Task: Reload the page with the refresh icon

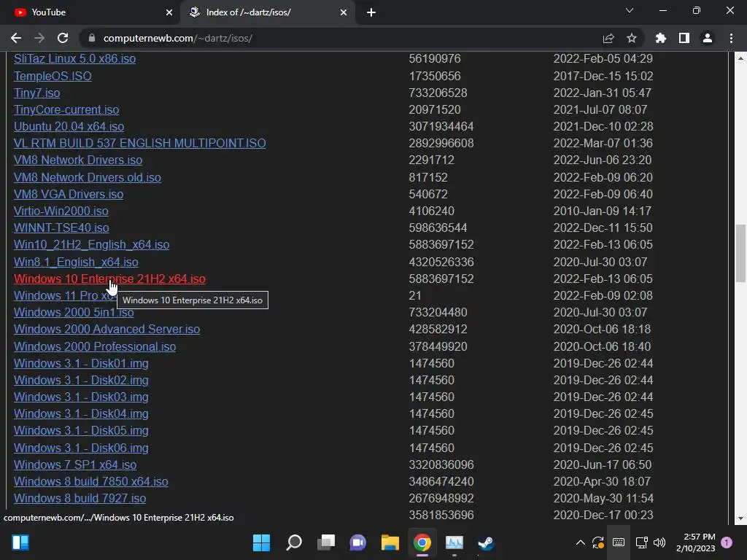Action: point(63,38)
